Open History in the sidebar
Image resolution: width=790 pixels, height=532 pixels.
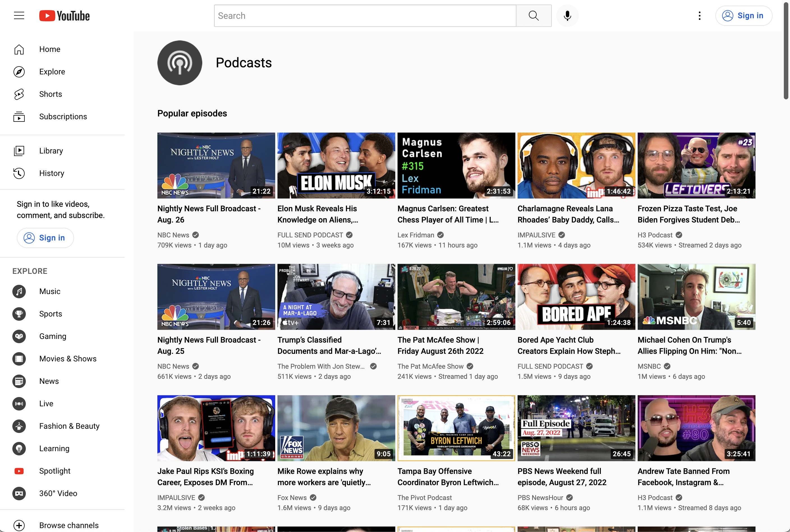click(62, 173)
